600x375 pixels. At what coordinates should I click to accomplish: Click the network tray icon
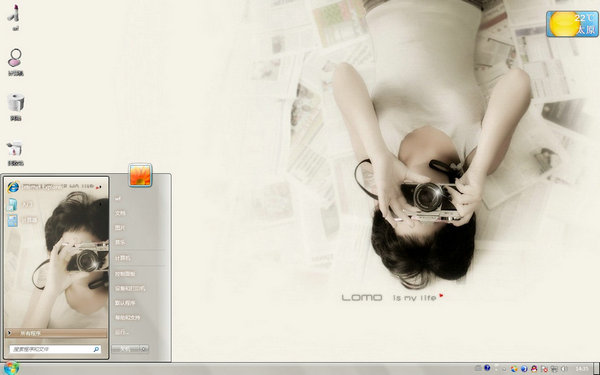click(x=554, y=368)
